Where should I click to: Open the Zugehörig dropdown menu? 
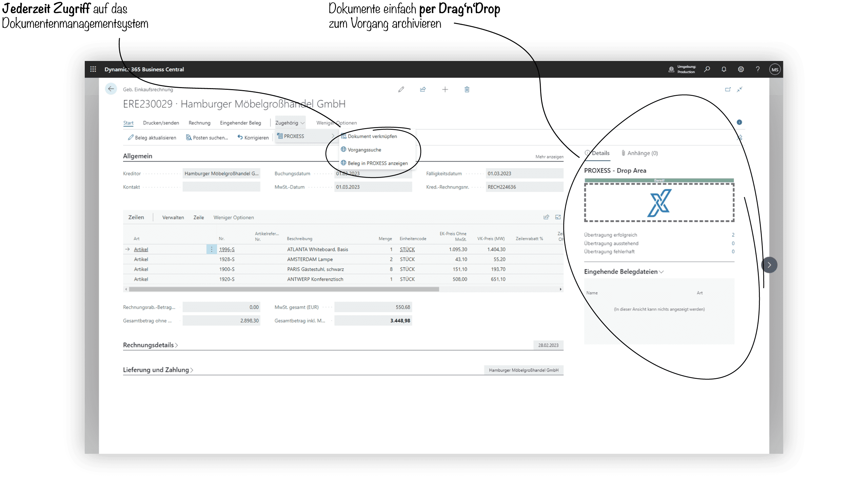(290, 123)
